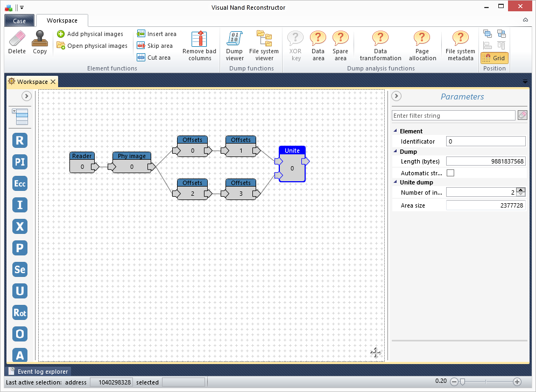Run Page allocation analysis
This screenshot has width=536, height=392.
[422, 46]
